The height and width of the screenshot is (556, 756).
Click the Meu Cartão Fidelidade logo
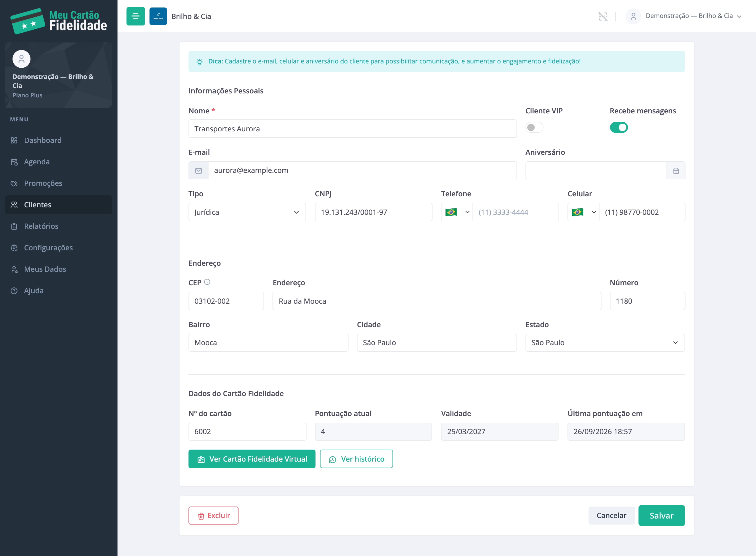tap(58, 21)
